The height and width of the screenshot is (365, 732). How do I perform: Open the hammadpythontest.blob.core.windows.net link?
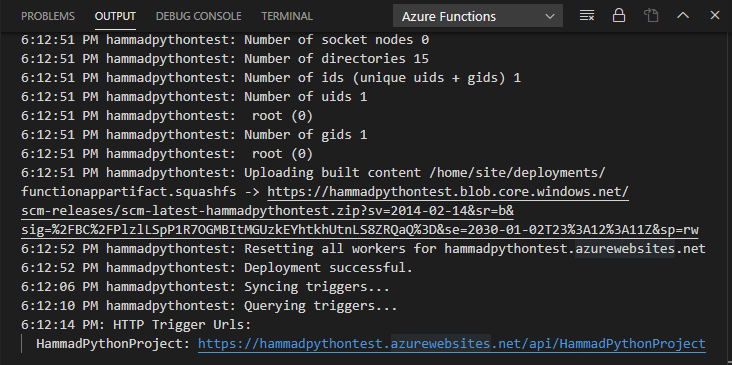448,192
